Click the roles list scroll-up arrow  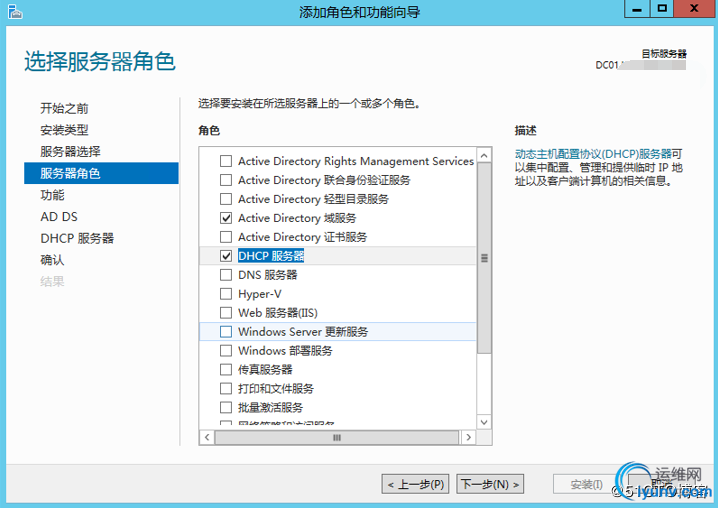tap(484, 156)
